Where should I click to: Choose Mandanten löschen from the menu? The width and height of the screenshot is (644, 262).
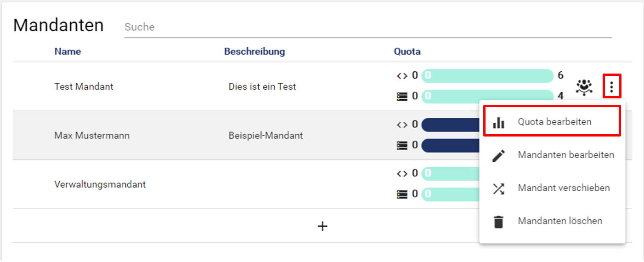559,221
